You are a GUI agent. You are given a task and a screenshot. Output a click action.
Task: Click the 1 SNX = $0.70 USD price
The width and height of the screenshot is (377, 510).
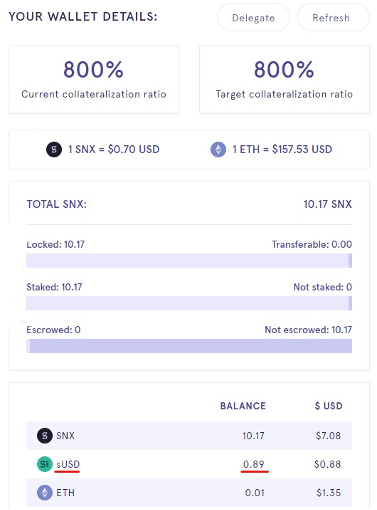(x=114, y=149)
